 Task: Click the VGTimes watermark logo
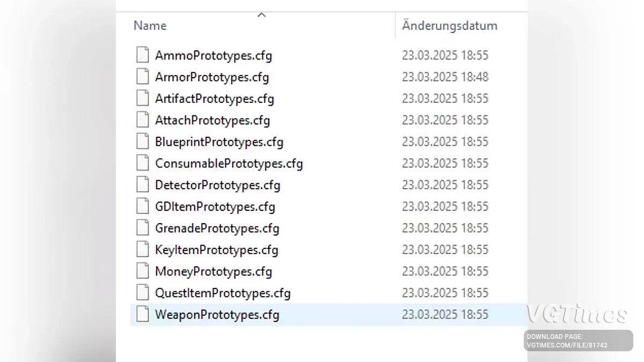point(577,314)
